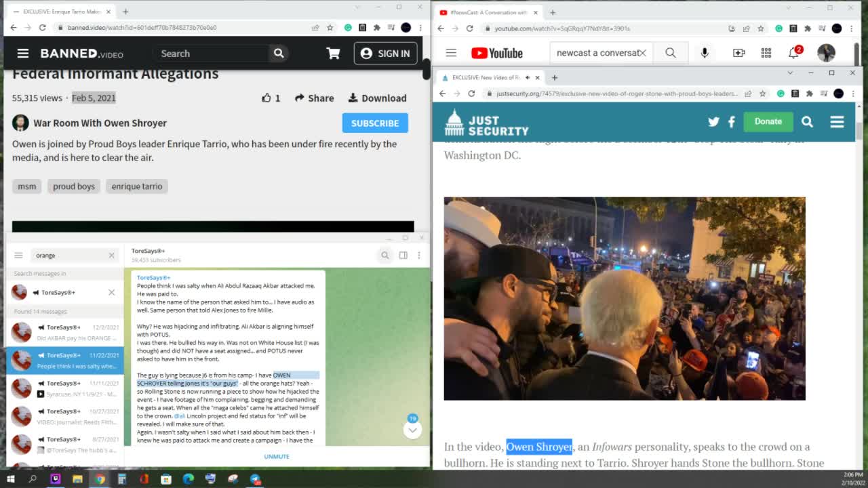The height and width of the screenshot is (488, 868).
Task: Open search on Just Security site
Action: pos(807,122)
